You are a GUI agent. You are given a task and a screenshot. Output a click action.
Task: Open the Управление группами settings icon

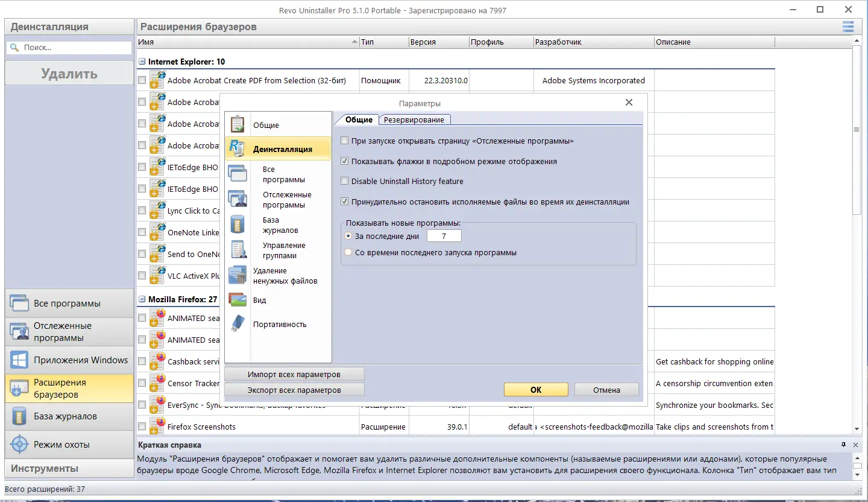coord(237,250)
